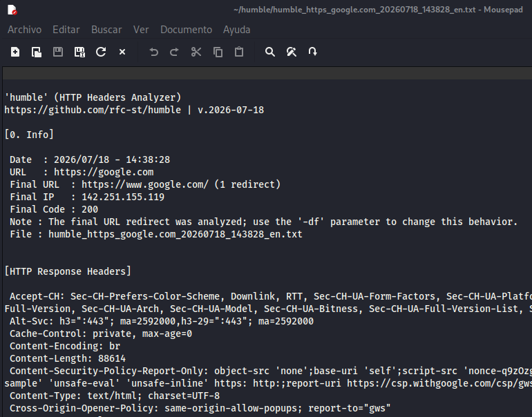Open Find with the magnifier icon
This screenshot has height=417, width=532.
pyautogui.click(x=270, y=52)
